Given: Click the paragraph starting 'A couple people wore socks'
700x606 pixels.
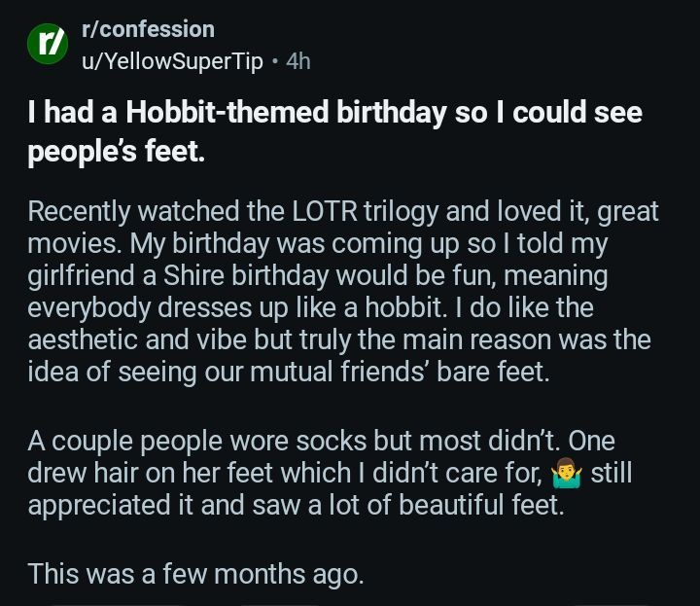Looking at the screenshot, I should point(331,474).
